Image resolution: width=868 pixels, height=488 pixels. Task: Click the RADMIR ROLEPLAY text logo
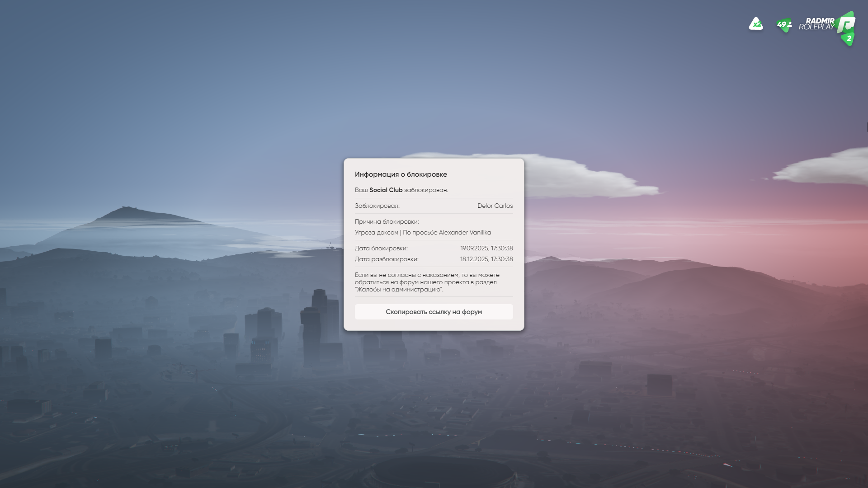pyautogui.click(x=816, y=24)
